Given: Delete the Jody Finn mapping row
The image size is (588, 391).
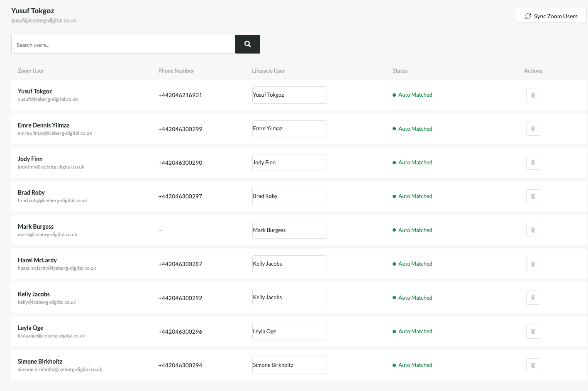Looking at the screenshot, I should tap(533, 163).
